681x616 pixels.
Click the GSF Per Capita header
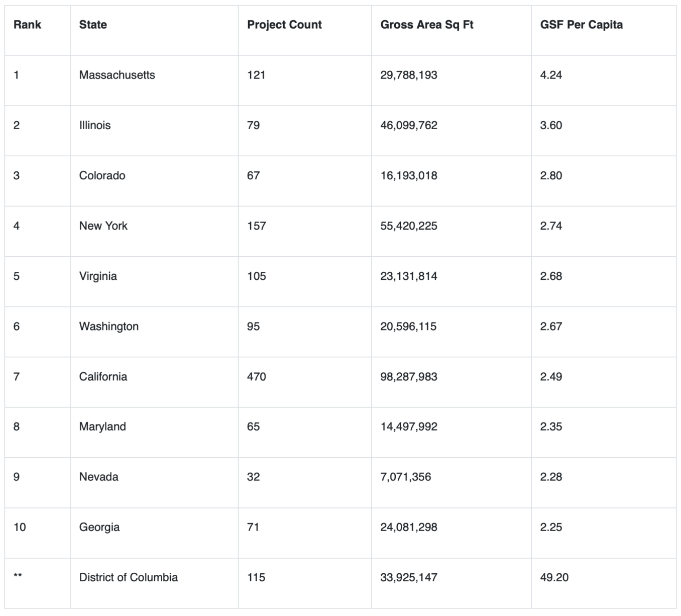click(x=581, y=25)
